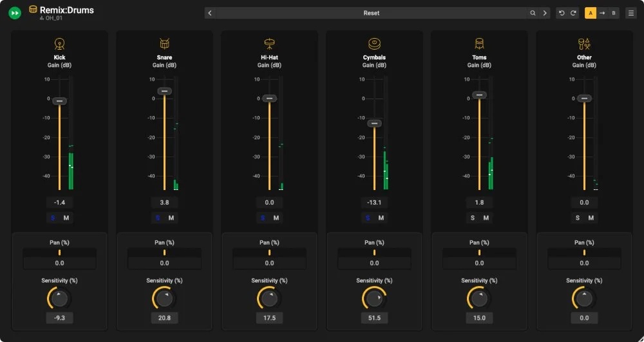Click the Kick pan slider
The width and height of the screenshot is (644, 342).
[x=59, y=252]
